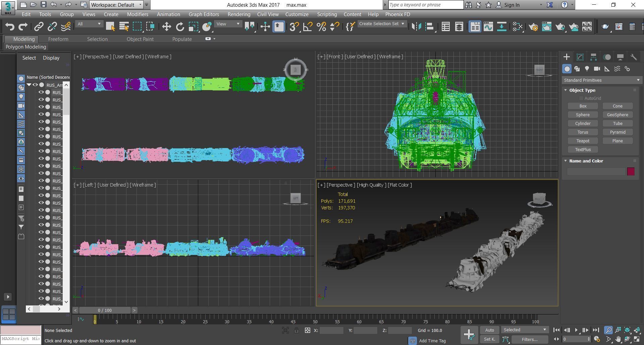Create a Teapot primitive
Screen dimensions: 644x345
coord(583,141)
